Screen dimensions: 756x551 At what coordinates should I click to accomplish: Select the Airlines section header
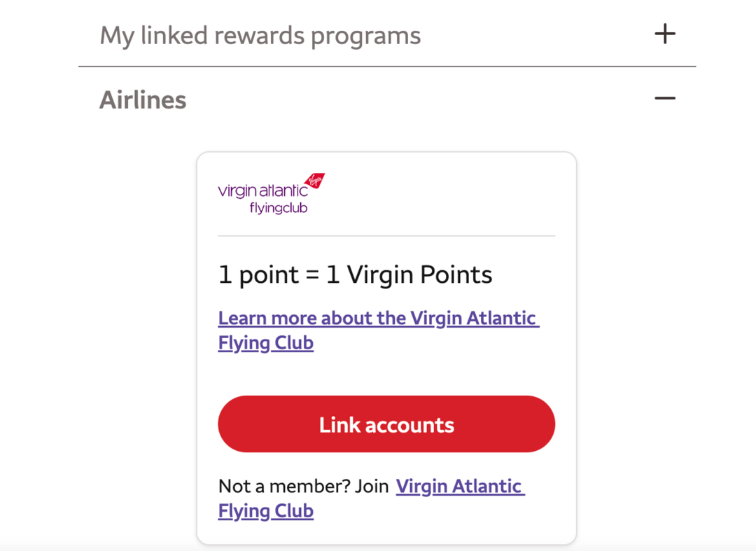point(143,99)
